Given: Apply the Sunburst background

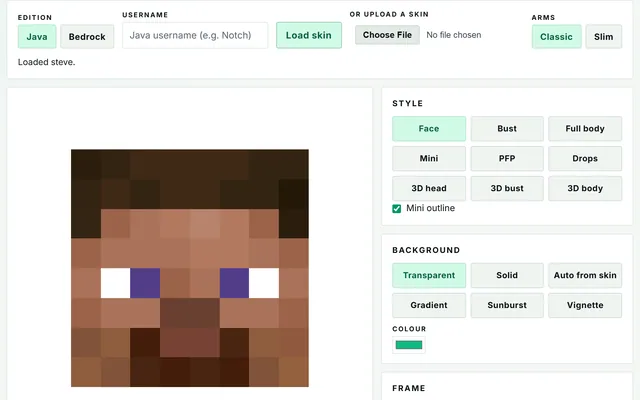Looking at the screenshot, I should click(507, 305).
